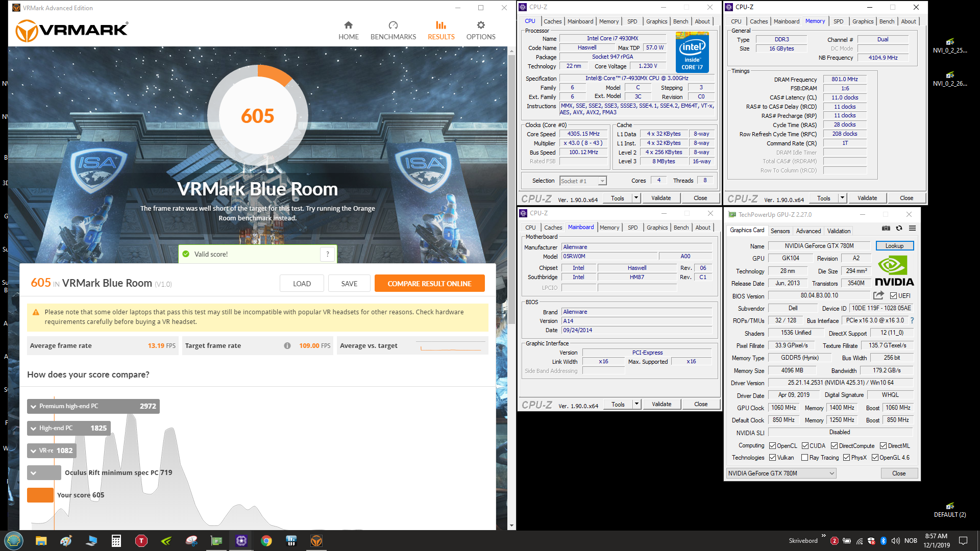
Task: Click LOAD button in VRMark
Action: click(x=302, y=284)
